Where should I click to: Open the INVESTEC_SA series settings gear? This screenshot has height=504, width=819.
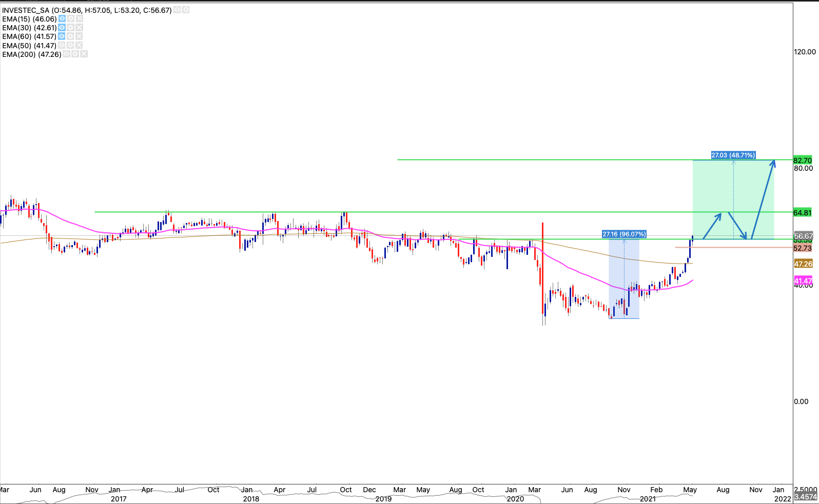point(186,10)
